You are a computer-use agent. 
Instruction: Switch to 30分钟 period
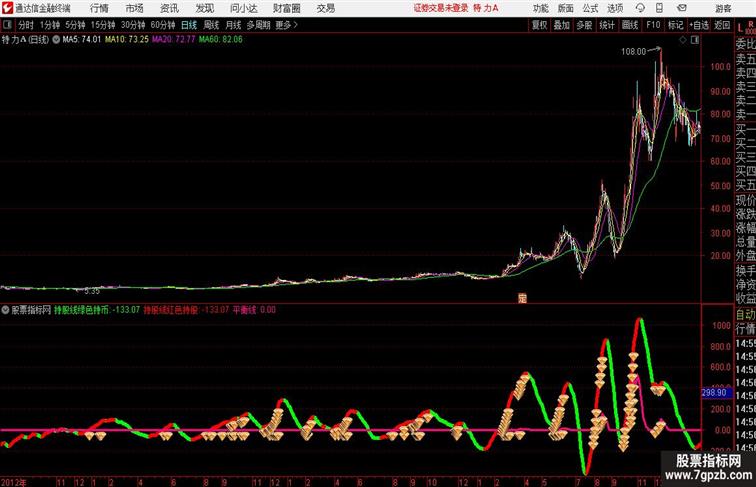point(133,25)
